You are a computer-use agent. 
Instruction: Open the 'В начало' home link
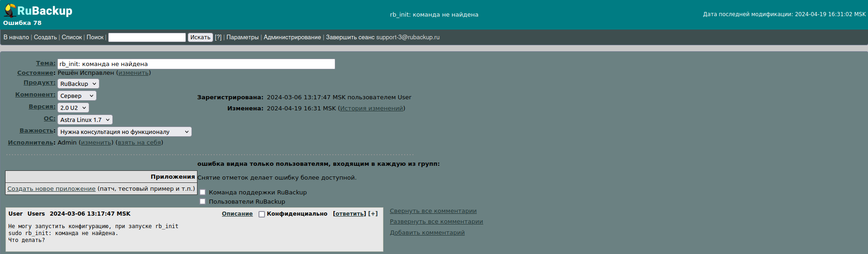16,37
